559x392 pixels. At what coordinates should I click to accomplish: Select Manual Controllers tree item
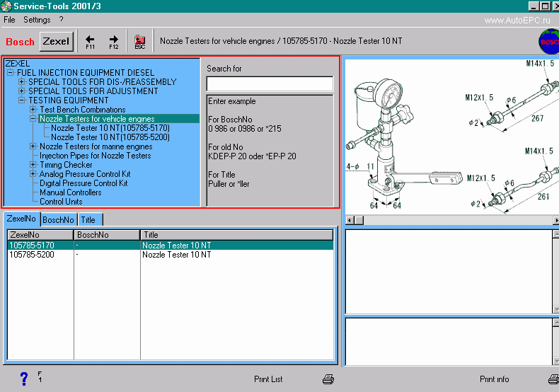(x=71, y=192)
